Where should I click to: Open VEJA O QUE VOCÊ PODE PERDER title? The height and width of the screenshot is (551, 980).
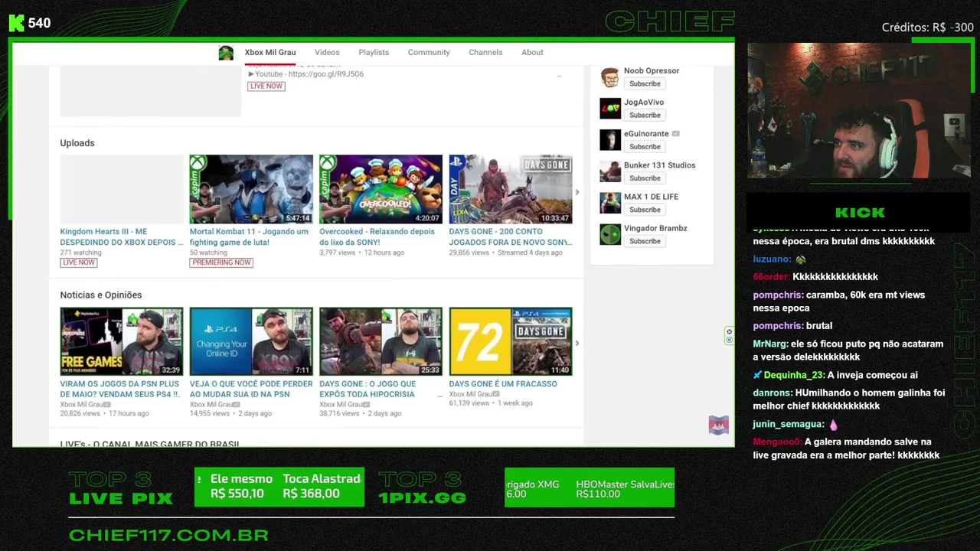pyautogui.click(x=251, y=389)
